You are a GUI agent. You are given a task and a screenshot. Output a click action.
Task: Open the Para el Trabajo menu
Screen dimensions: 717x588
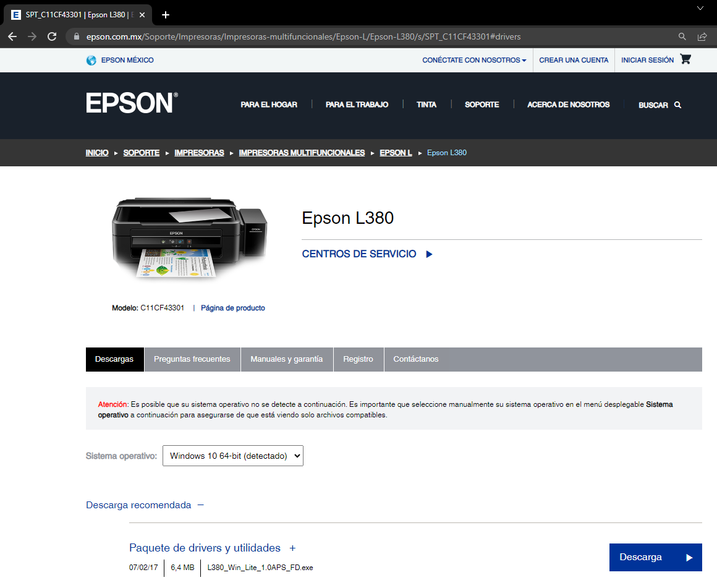357,104
